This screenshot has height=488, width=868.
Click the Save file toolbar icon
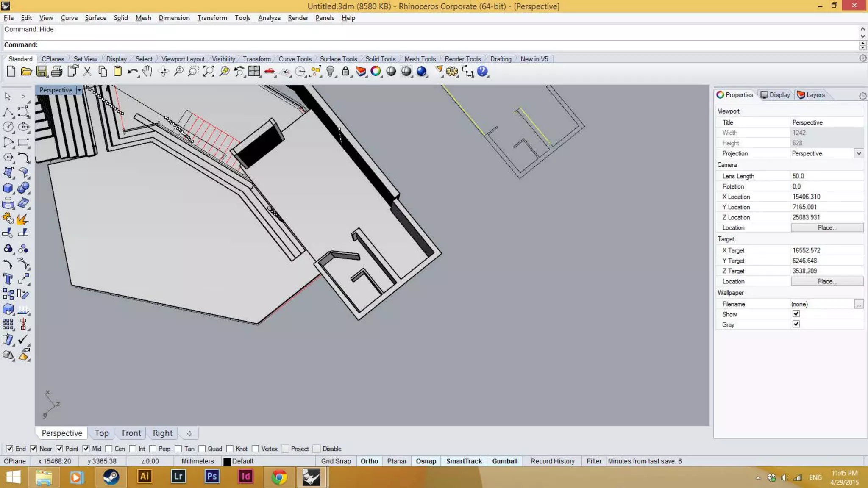(x=42, y=72)
